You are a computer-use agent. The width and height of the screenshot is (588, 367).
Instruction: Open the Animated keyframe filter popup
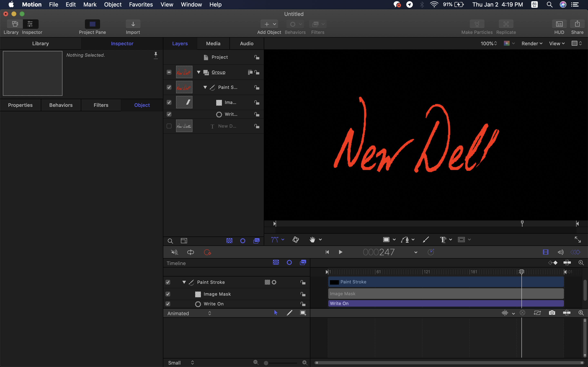(189, 313)
